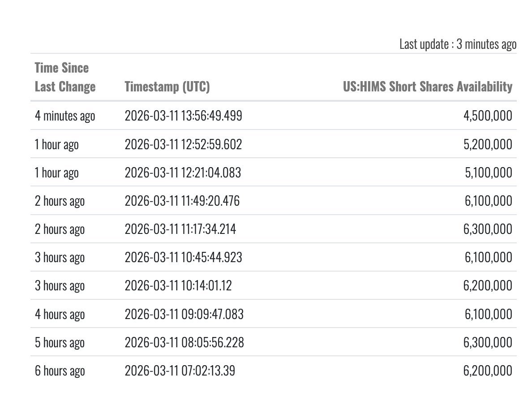Select the timestamp ending in 11:17:34.214
This screenshot has width=532, height=406.
(x=180, y=229)
